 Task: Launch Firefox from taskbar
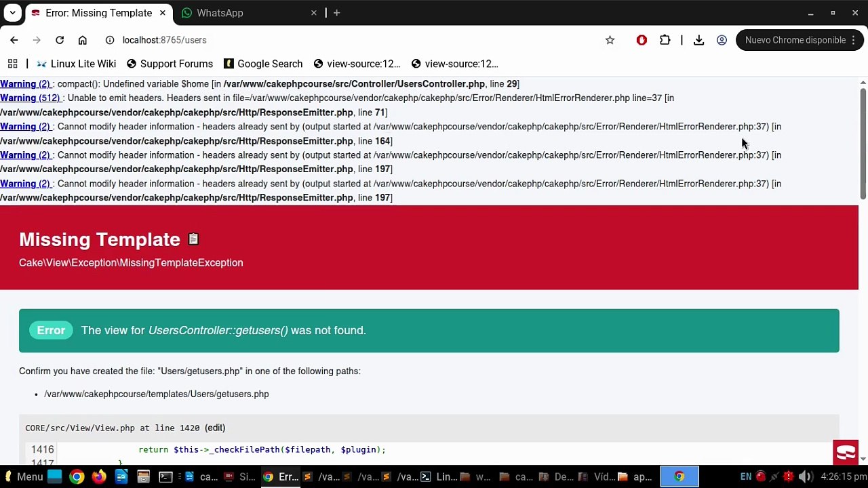99,476
